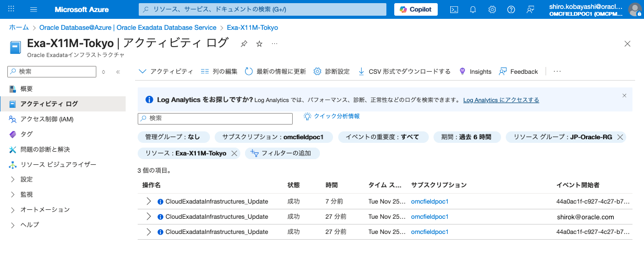Close the activity log blade
This screenshot has height=269, width=644.
click(x=627, y=44)
